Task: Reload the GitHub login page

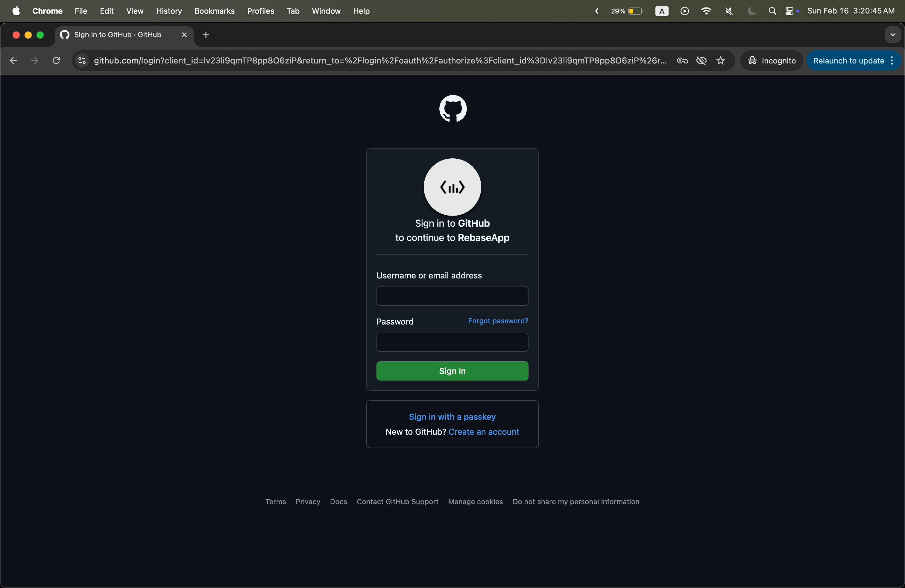Action: point(56,60)
